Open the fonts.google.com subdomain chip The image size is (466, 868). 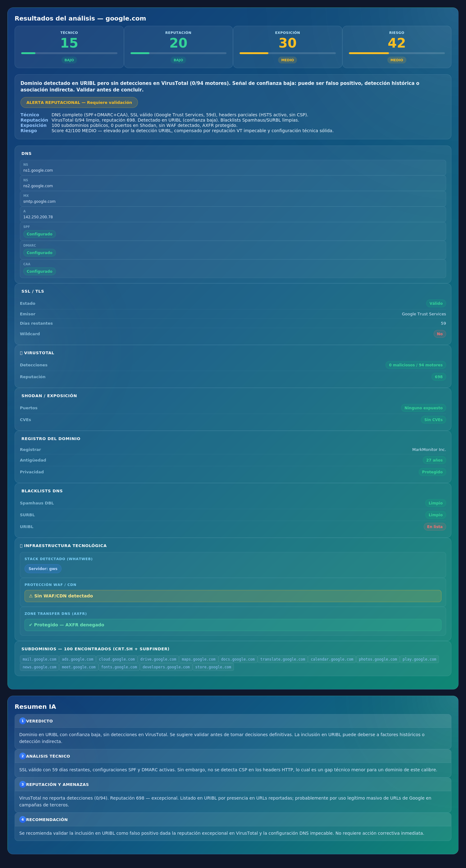(119, 667)
